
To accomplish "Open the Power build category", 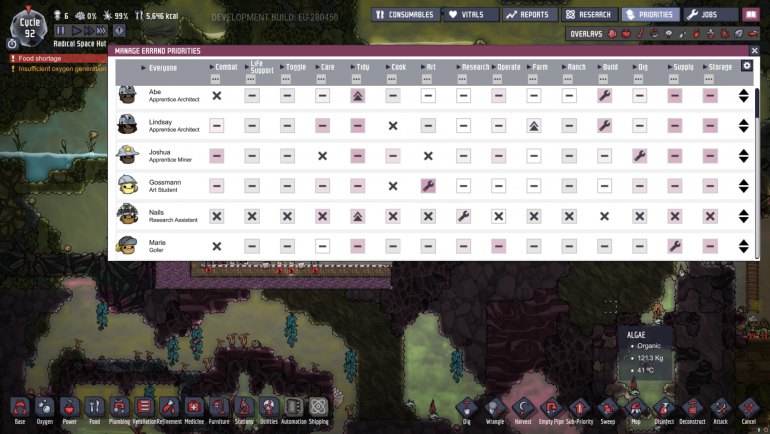I will 70,411.
